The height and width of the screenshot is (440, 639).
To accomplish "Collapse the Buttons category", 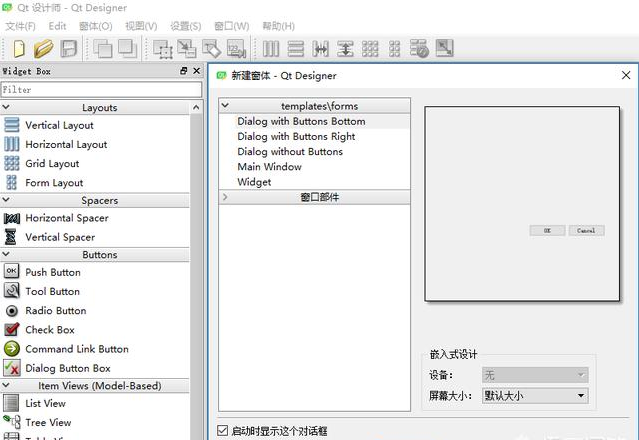I will point(6,254).
